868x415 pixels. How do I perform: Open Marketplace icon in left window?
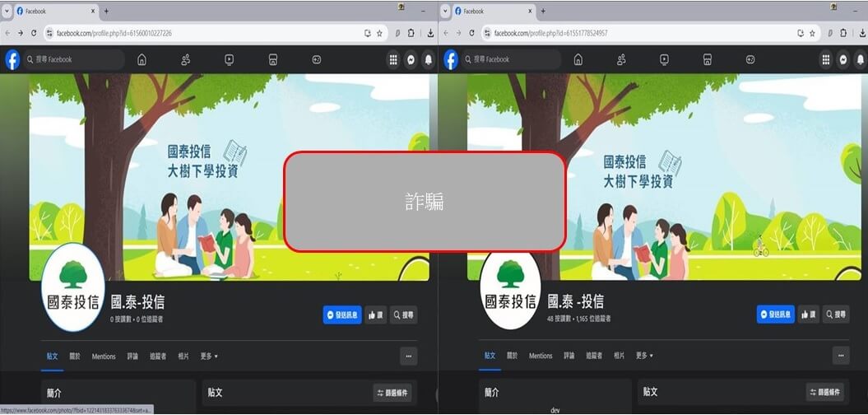[x=273, y=60]
